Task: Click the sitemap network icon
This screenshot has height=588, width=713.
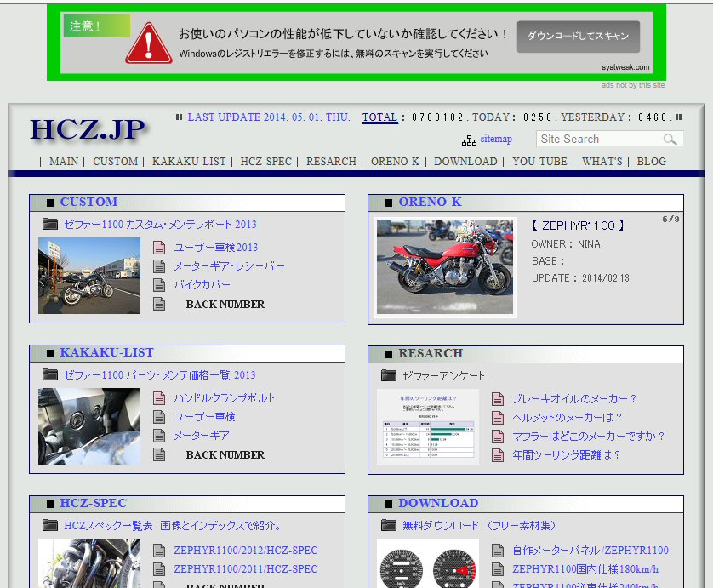Action: coord(469,140)
